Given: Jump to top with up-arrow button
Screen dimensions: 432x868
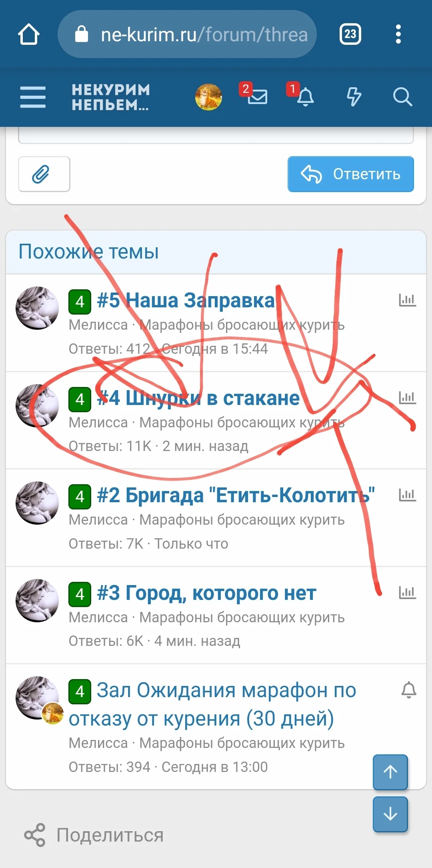Looking at the screenshot, I should coord(390,772).
